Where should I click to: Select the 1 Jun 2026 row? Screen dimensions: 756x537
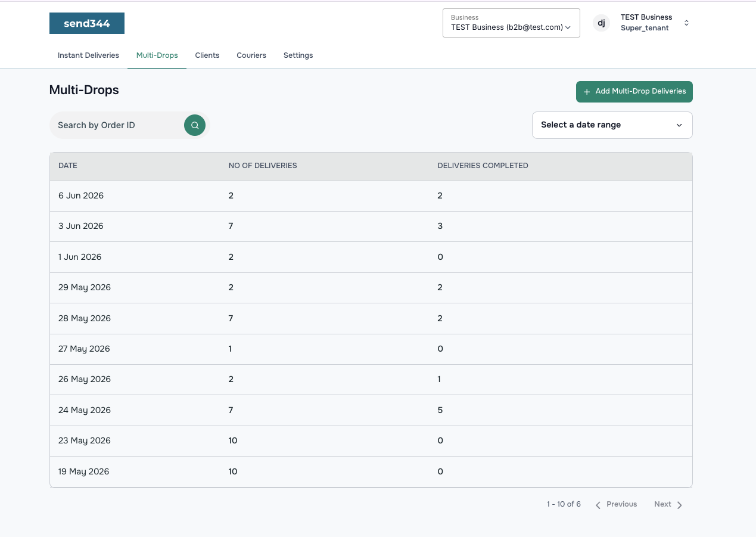click(x=371, y=257)
